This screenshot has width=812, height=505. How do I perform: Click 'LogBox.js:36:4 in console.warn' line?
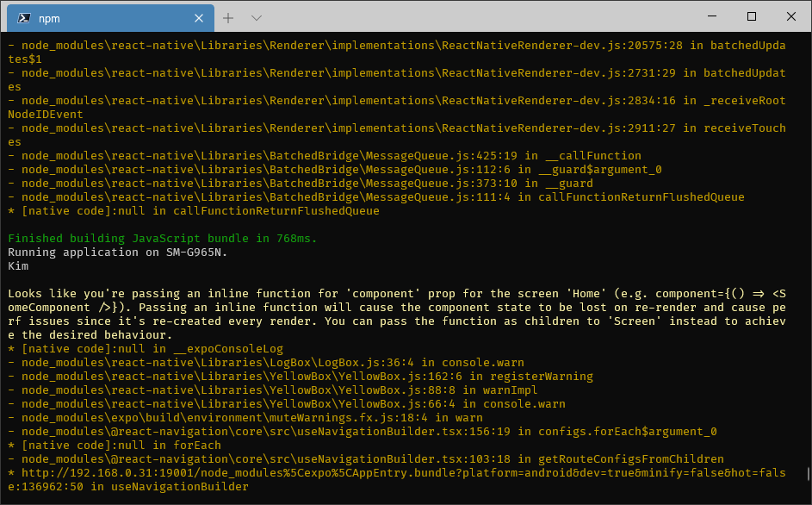(266, 363)
